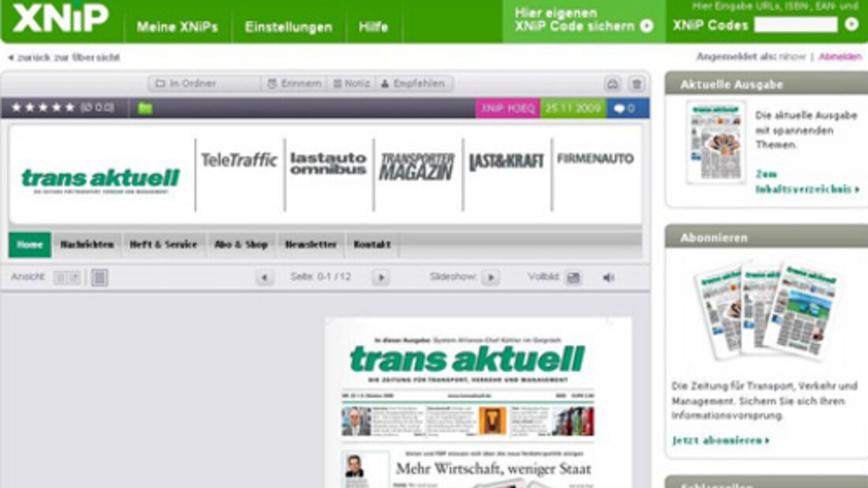Screen dimensions: 868x488
Task: Open the In Ordner dropdown
Action: coord(203,84)
